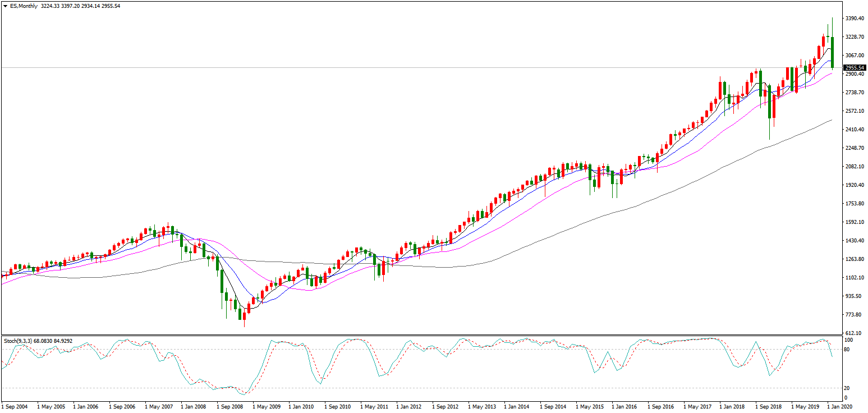868x413 pixels.
Task: Click the latest large green candle body
Action: coord(833,52)
